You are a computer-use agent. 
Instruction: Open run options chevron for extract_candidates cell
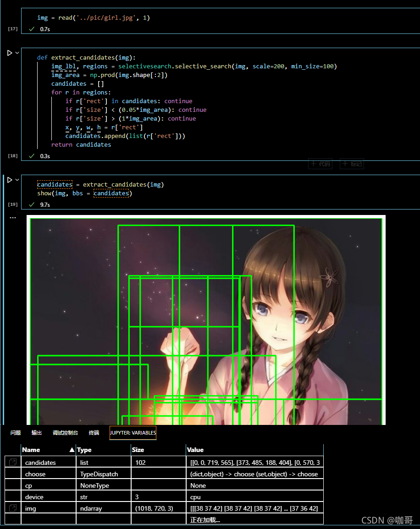pyautogui.click(x=17, y=53)
